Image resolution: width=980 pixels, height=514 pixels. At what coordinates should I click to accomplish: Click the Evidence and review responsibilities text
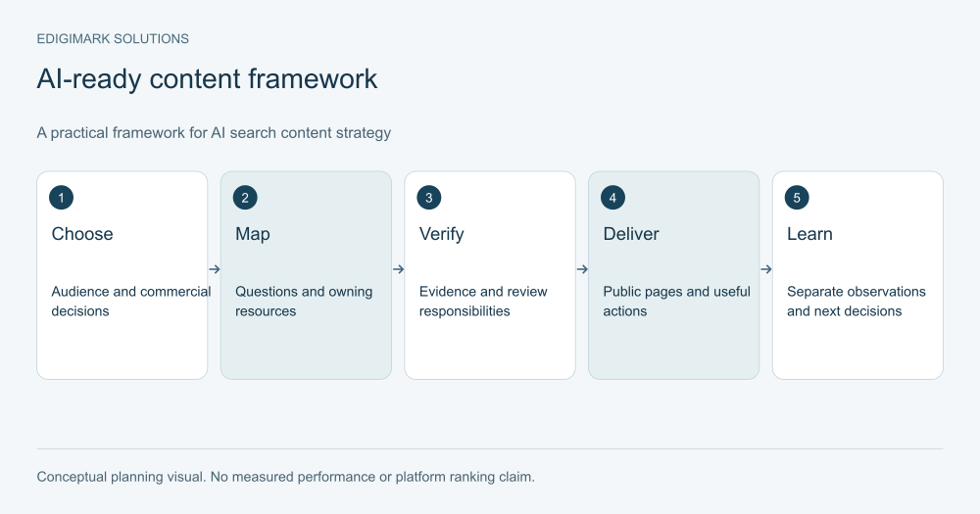tap(483, 301)
